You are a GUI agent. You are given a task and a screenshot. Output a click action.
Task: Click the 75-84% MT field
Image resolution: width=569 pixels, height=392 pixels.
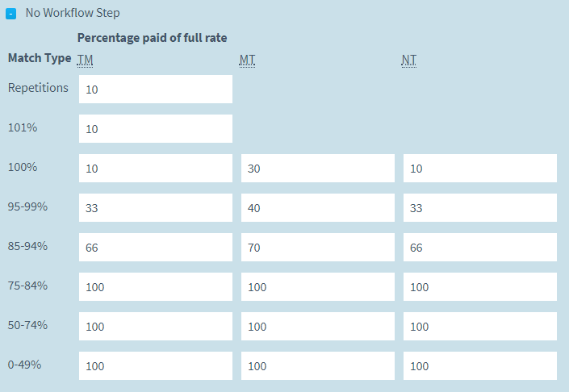tap(317, 287)
